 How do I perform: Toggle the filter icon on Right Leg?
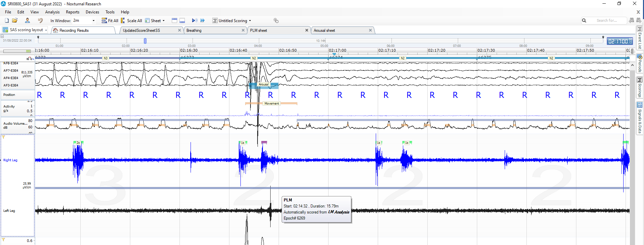coord(3,137)
